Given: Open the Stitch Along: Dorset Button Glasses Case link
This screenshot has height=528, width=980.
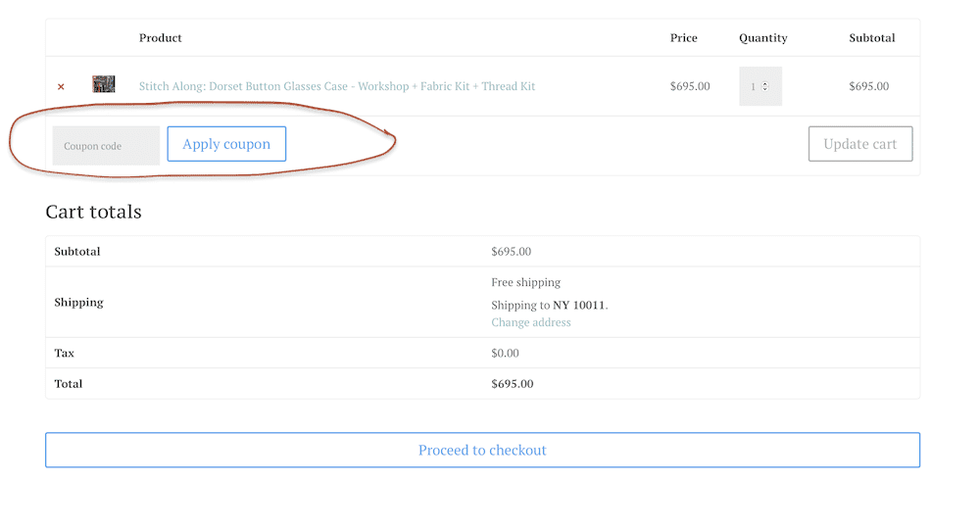Looking at the screenshot, I should 337,86.
